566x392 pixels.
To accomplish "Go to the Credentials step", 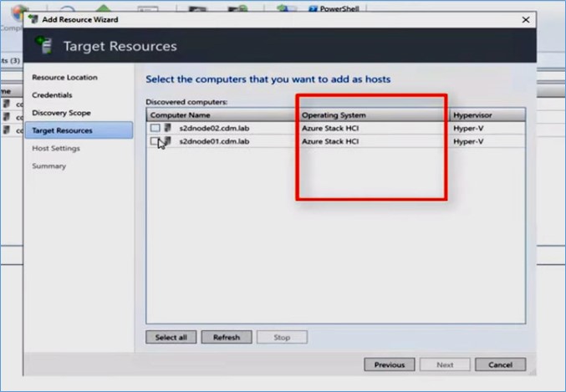I will [x=52, y=95].
